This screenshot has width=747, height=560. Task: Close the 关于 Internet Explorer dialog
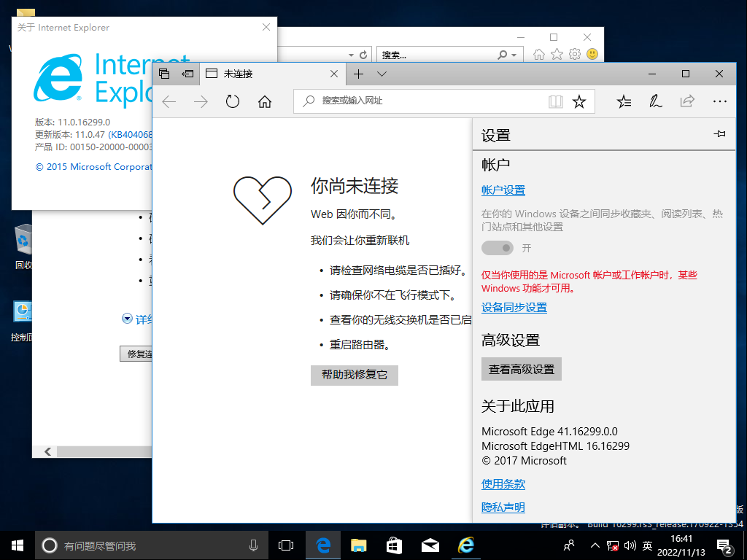coord(266,27)
